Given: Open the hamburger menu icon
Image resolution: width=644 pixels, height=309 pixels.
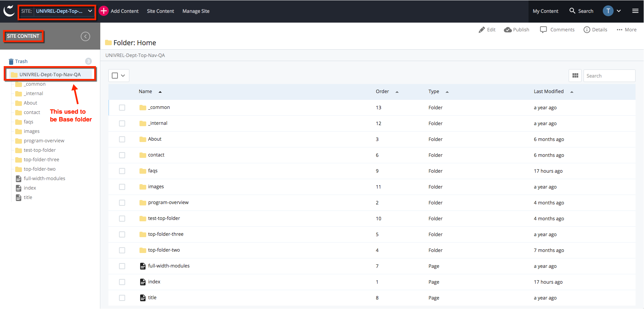Looking at the screenshot, I should pos(635,11).
